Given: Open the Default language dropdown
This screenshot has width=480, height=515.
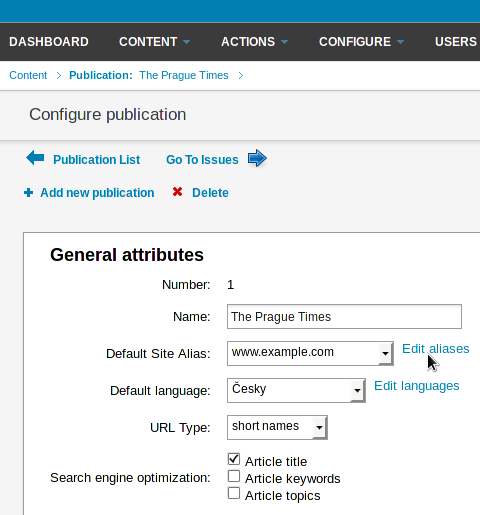Looking at the screenshot, I should point(296,390).
